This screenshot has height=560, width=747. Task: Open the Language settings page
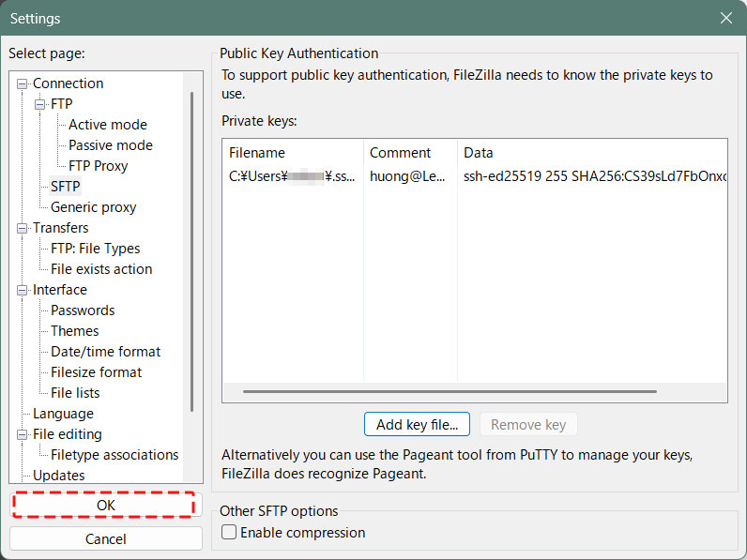click(63, 414)
